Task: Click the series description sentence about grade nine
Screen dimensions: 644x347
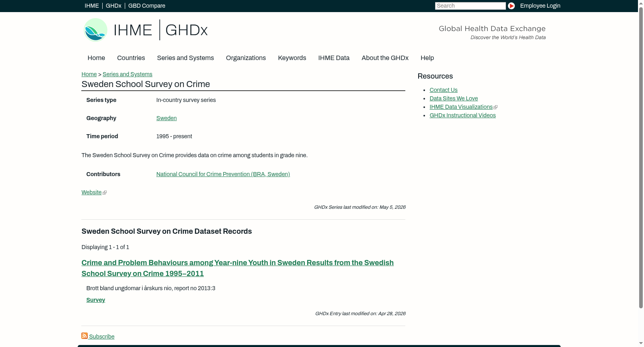Action: pos(194,155)
